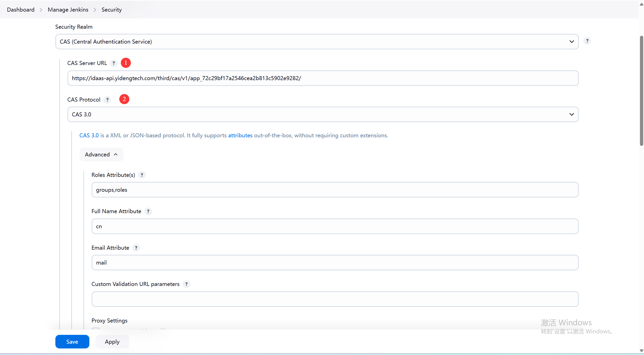Click help icon next to Security Realm dropdown
644x355 pixels.
(x=587, y=41)
